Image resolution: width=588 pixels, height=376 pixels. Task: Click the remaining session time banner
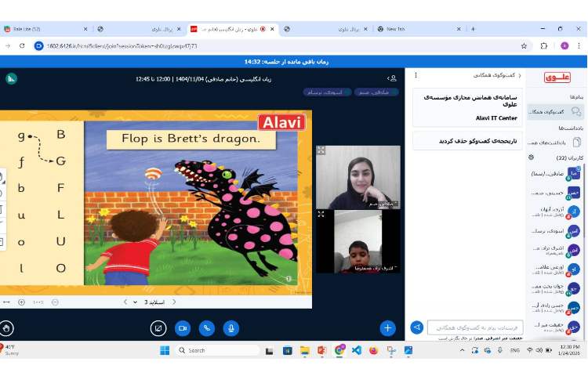point(286,61)
